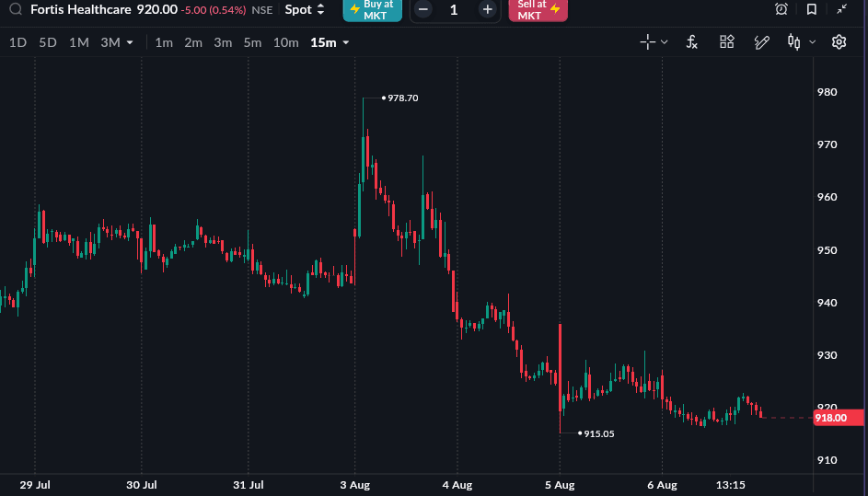Select the 1M range
Image resolution: width=868 pixels, height=496 pixels.
[78, 42]
